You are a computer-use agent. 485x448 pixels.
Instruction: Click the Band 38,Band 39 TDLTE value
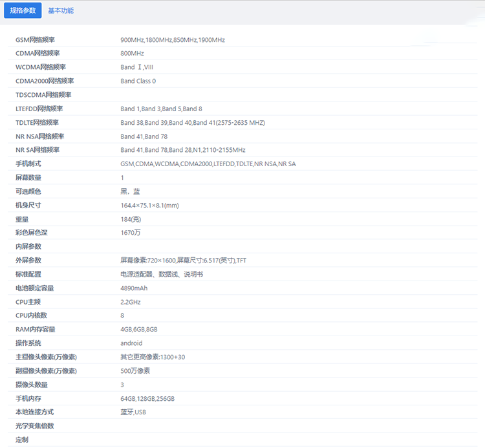(193, 122)
